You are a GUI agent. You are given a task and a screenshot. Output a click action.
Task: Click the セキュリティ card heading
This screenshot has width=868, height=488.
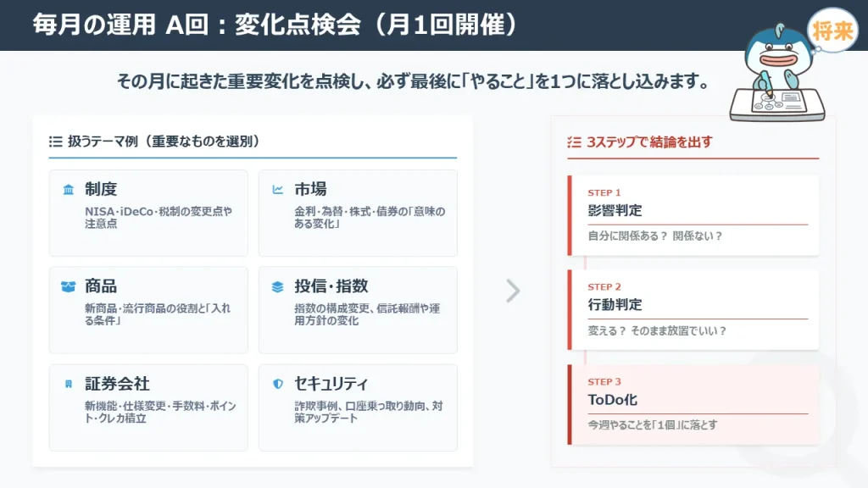(x=331, y=385)
